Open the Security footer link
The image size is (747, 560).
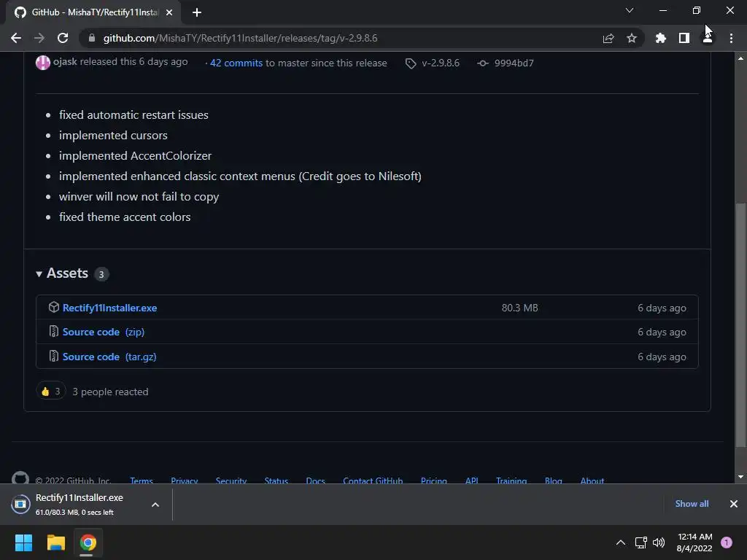point(231,480)
